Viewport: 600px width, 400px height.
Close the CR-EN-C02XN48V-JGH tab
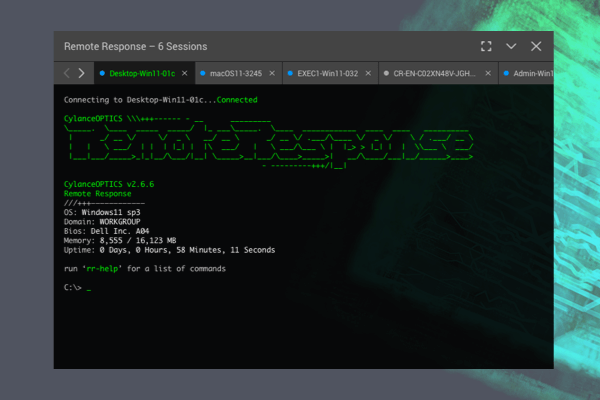pyautogui.click(x=489, y=74)
